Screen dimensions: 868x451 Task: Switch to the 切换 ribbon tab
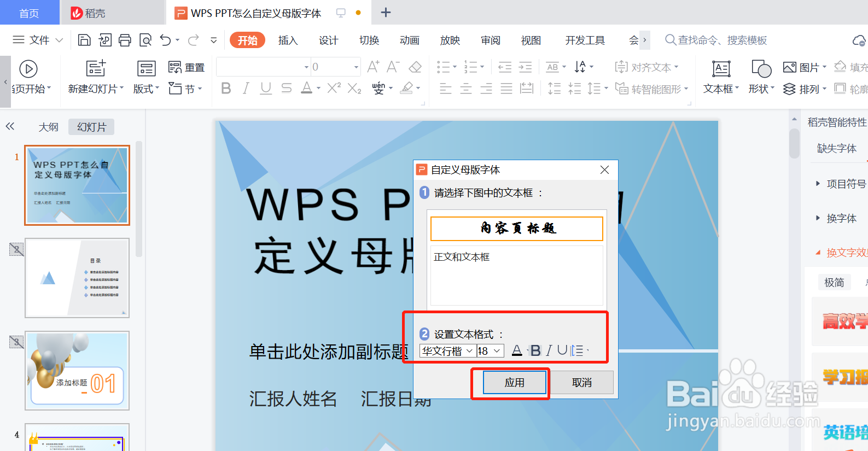point(369,40)
